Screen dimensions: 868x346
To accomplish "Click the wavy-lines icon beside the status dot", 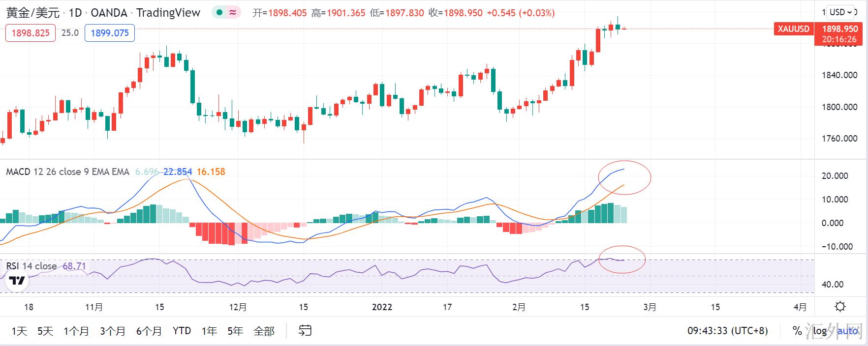I will [233, 13].
